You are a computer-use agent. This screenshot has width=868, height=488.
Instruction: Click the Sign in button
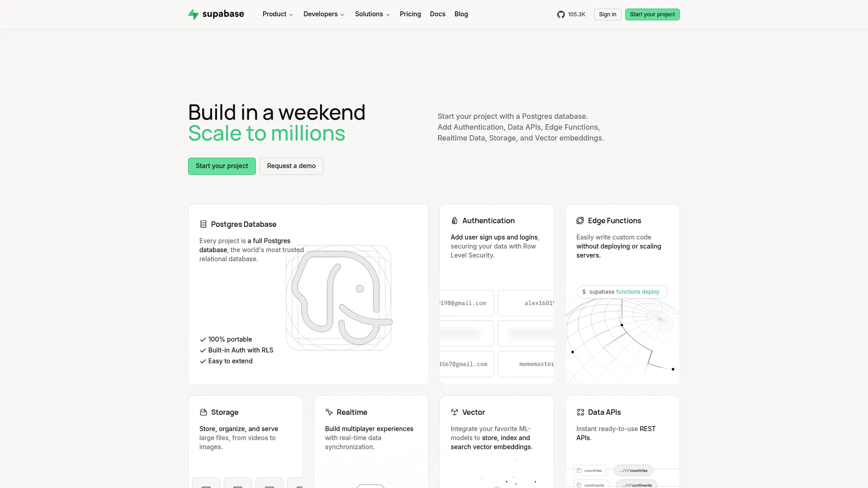(608, 14)
